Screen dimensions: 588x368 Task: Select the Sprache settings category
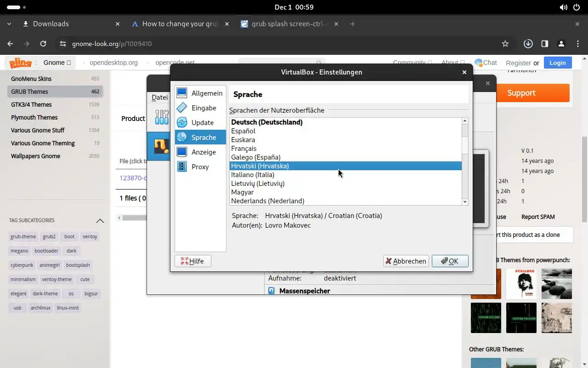(x=200, y=137)
